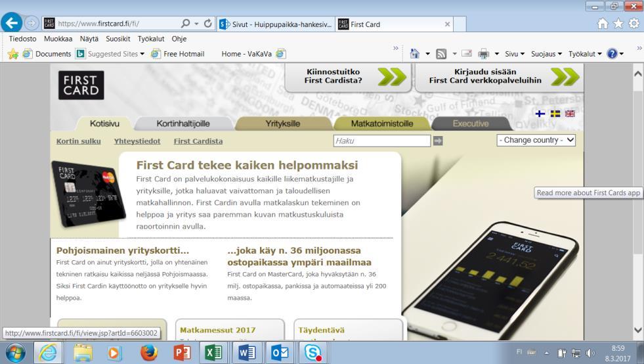Viewport: 644px width, 364px height.
Task: Expand the Suggested Sites dropdown
Action: pos(142,54)
